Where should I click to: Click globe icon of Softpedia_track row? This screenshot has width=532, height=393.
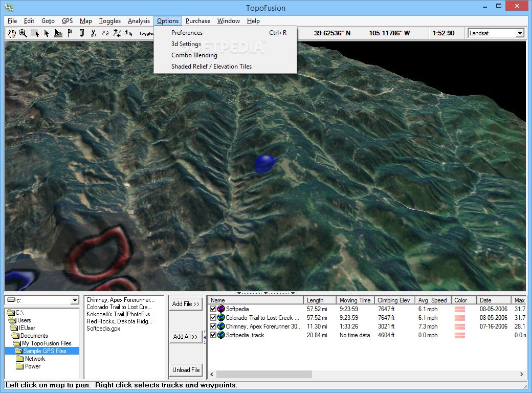[x=221, y=335]
